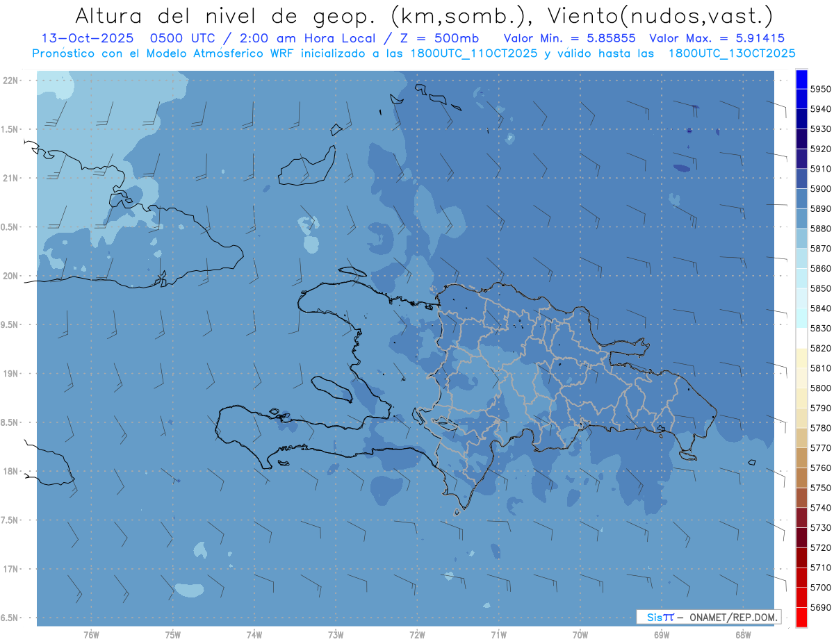Click the colorbar value '5780'
Image resolution: width=834 pixels, height=644 pixels.
[x=821, y=428]
